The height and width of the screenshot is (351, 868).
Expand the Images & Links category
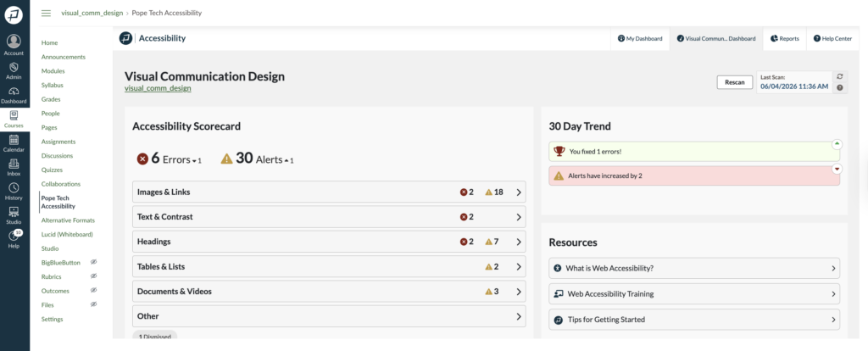point(329,192)
